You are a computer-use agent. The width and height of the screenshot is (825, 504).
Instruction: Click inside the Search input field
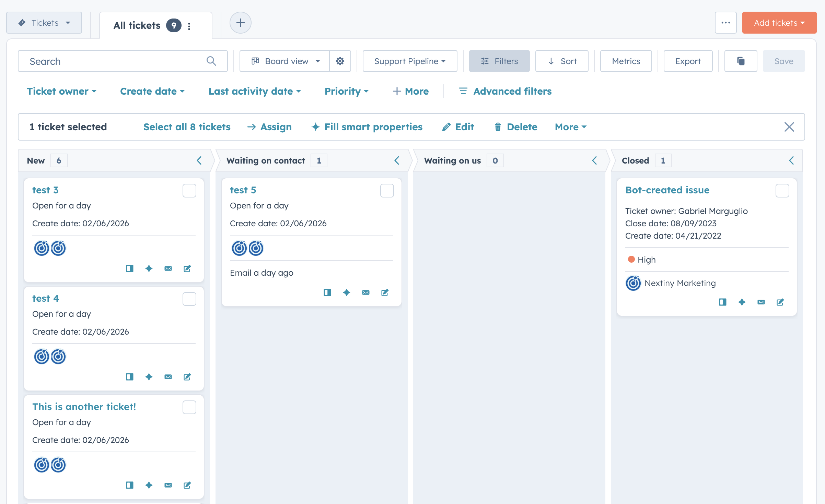tap(103, 61)
